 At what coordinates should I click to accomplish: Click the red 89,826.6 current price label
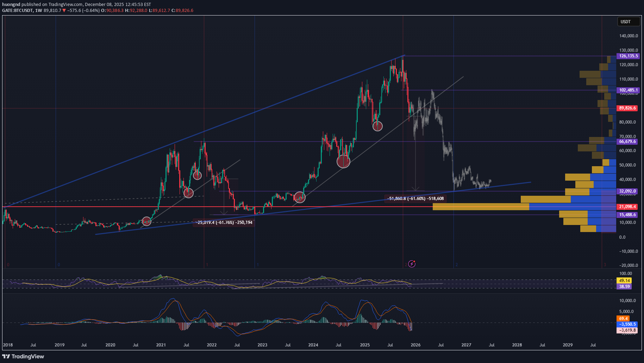[x=627, y=108]
